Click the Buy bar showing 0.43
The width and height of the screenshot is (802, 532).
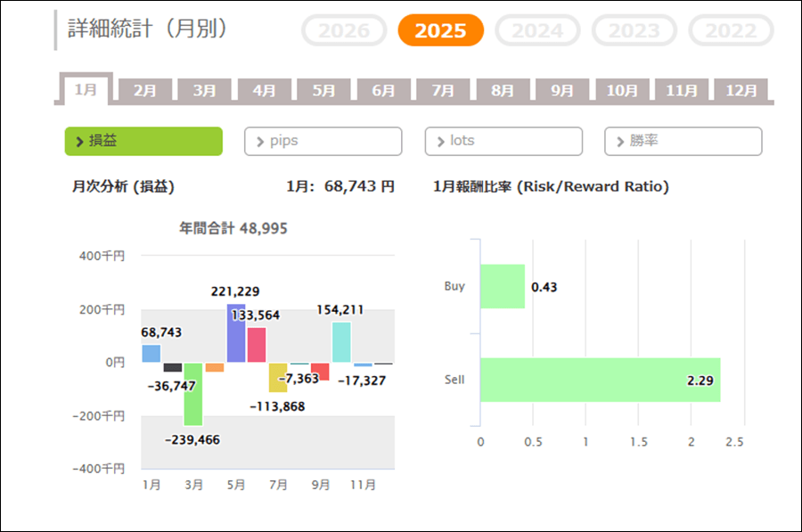[x=503, y=287]
